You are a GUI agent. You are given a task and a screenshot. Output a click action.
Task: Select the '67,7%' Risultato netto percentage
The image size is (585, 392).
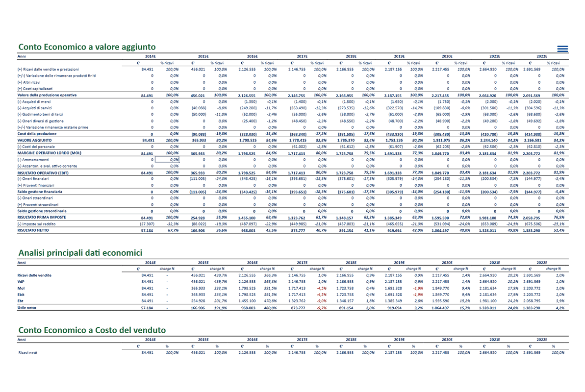coord(173,230)
